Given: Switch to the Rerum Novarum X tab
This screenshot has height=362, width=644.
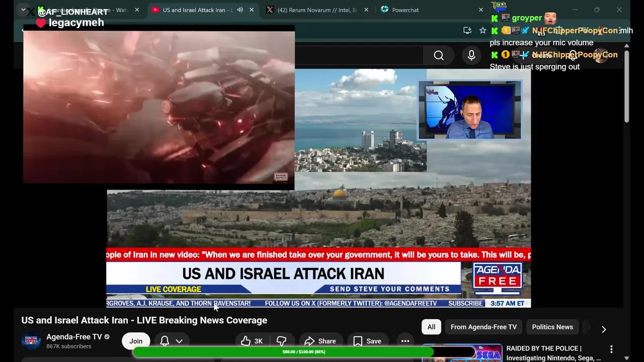Looking at the screenshot, I should click(x=317, y=10).
